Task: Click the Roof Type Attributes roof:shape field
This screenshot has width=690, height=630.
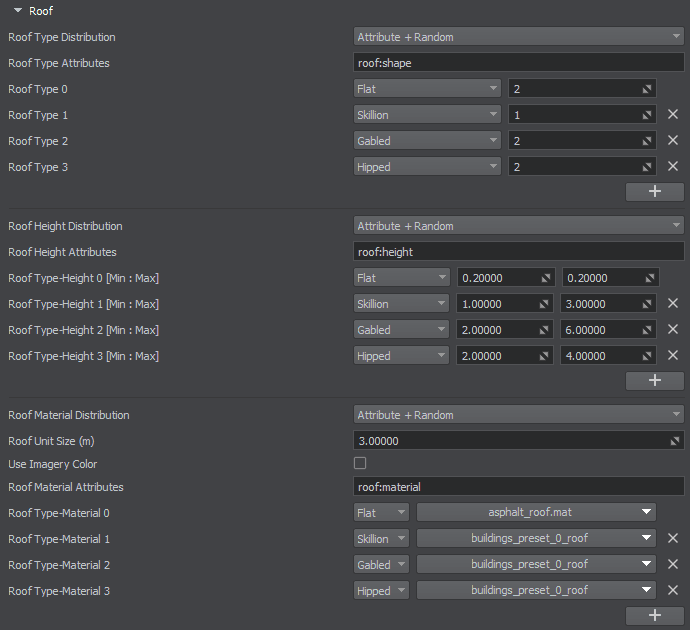Action: pyautogui.click(x=519, y=63)
